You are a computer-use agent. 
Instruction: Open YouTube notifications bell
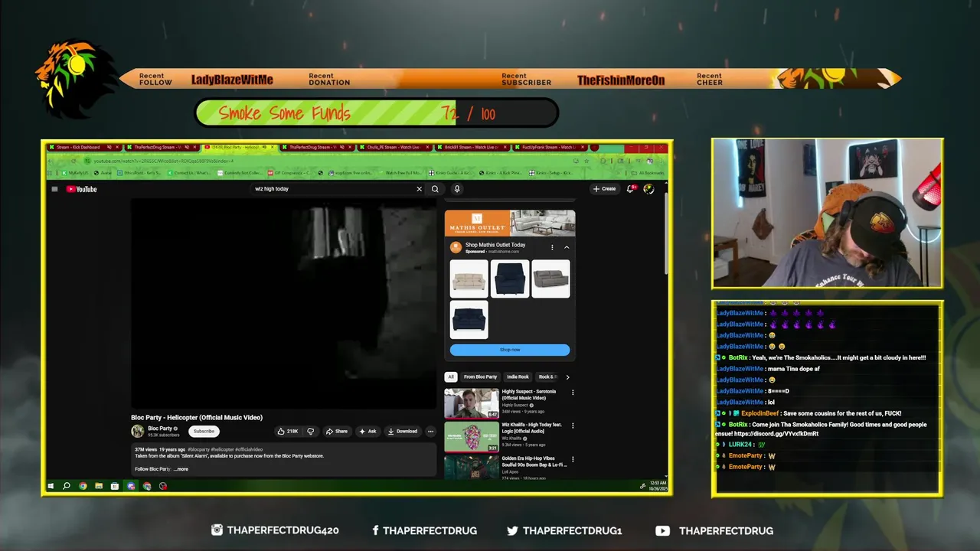(x=632, y=188)
